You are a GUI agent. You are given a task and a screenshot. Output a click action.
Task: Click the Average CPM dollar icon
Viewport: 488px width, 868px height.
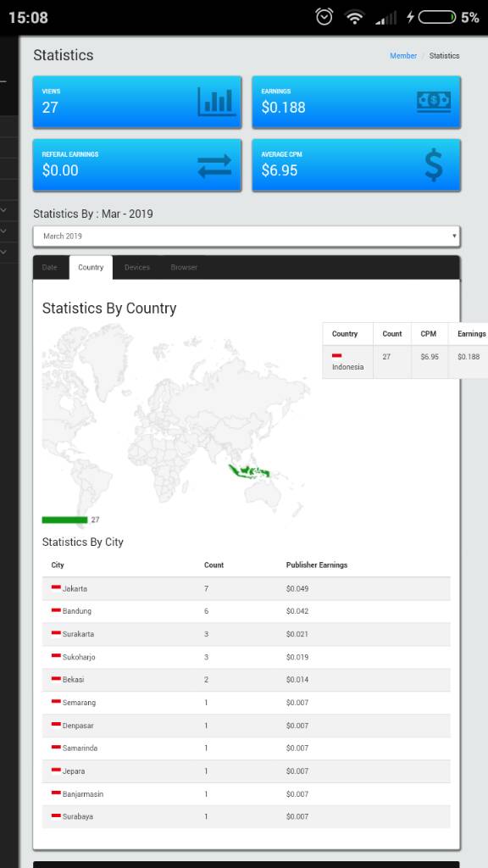click(434, 165)
